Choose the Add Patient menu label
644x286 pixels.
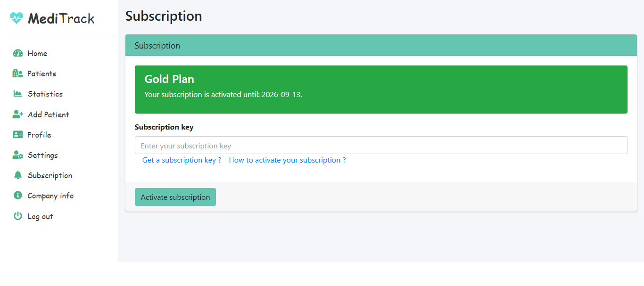coord(48,114)
